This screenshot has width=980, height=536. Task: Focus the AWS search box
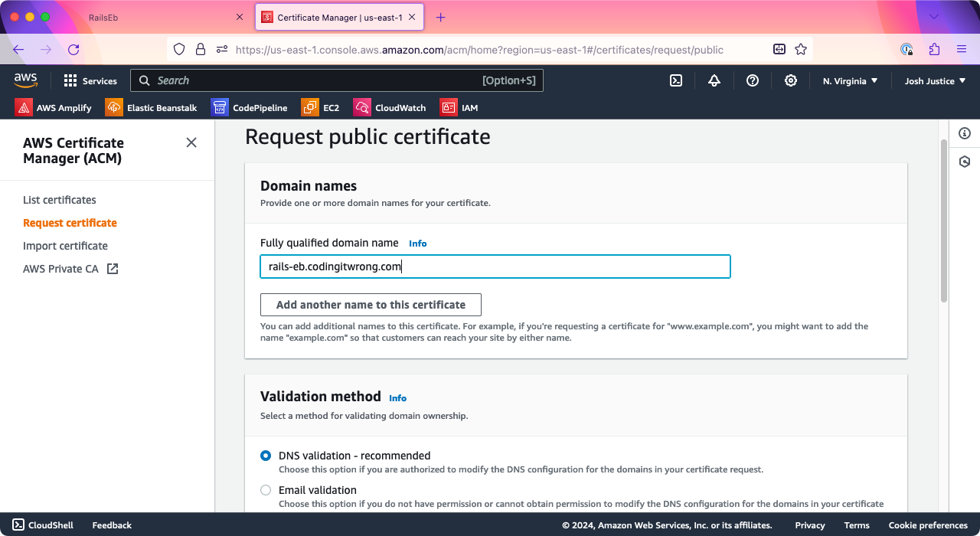click(337, 80)
